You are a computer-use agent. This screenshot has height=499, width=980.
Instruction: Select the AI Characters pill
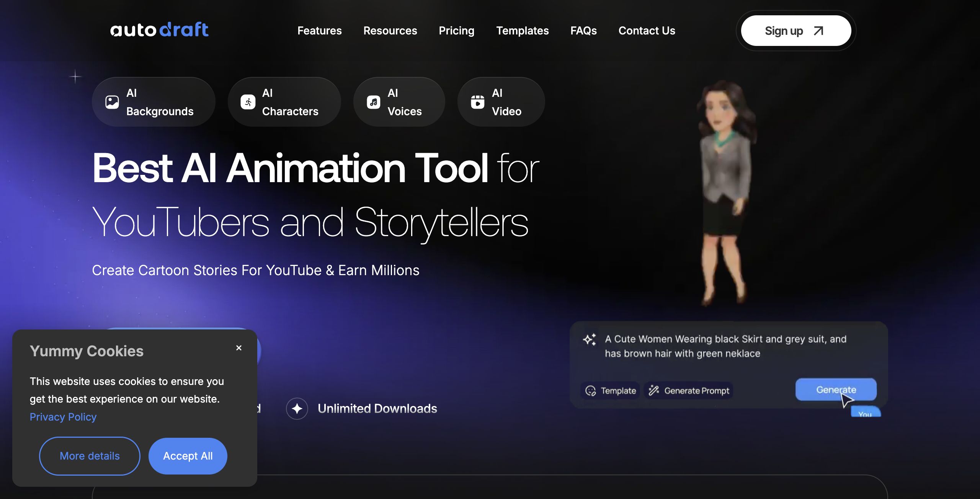(284, 102)
